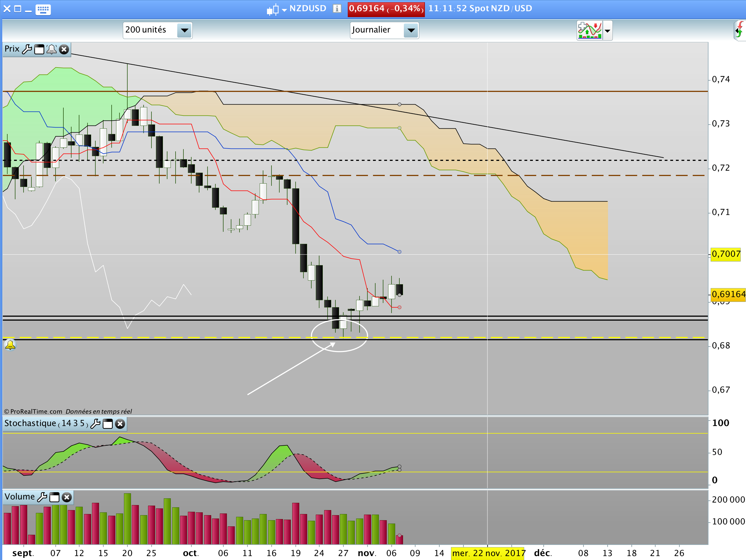Image resolution: width=746 pixels, height=560 pixels.
Task: Click the alert bell in Prix panel
Action: [x=51, y=49]
